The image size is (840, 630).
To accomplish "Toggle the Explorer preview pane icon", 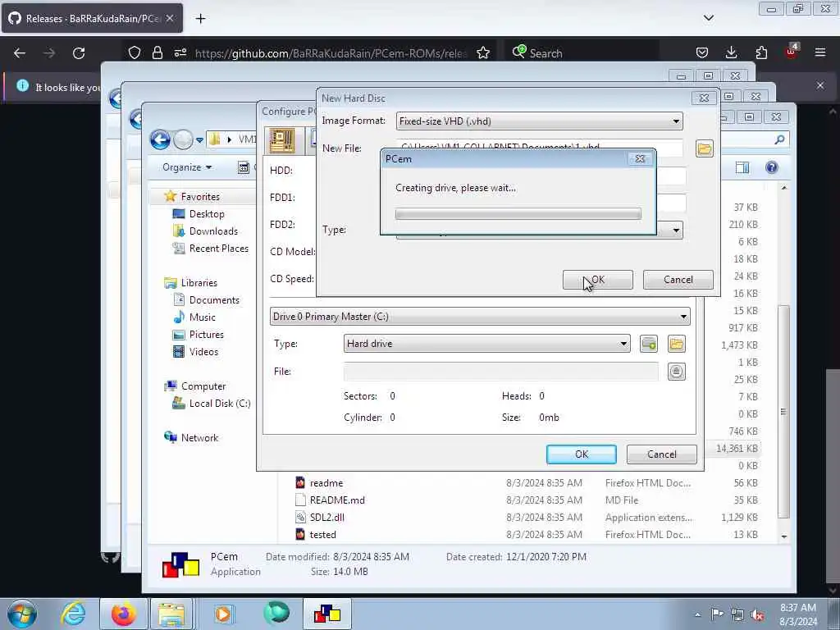I will coord(742,167).
